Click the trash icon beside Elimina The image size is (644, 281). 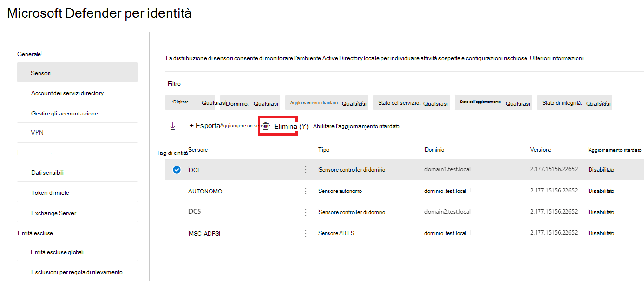[x=265, y=126]
